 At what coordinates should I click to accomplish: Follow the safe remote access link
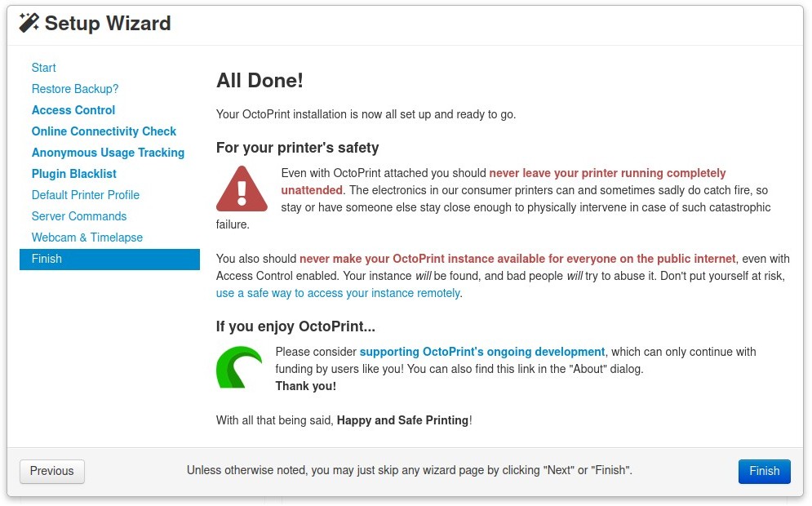[x=338, y=293]
